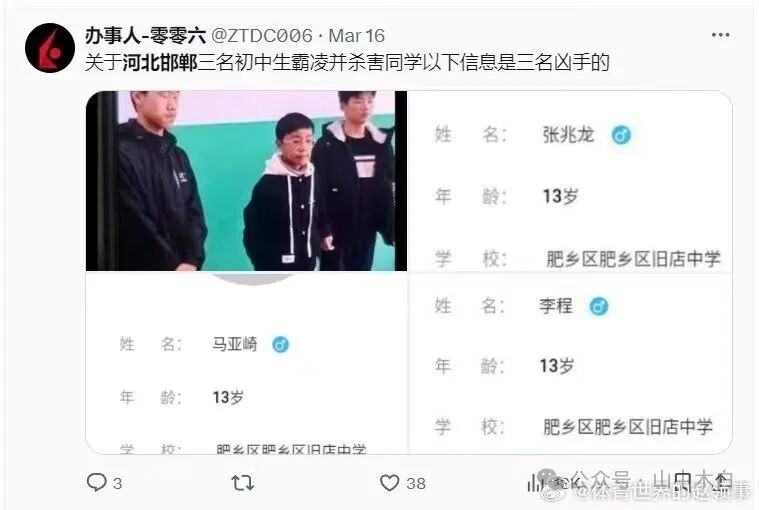Screen dimensions: 759x510
Task: Open the red-and-black profile avatar
Action: click(50, 48)
